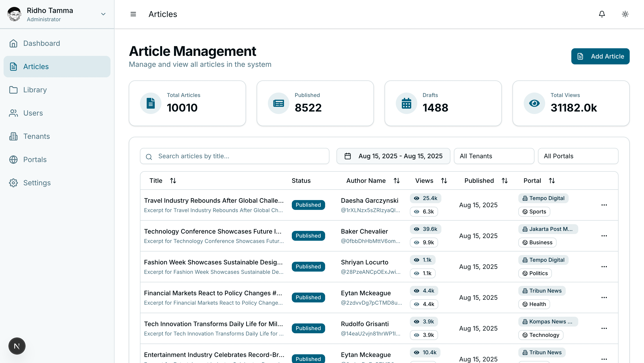Click the Add Article button
The height and width of the screenshot is (363, 644).
[600, 56]
